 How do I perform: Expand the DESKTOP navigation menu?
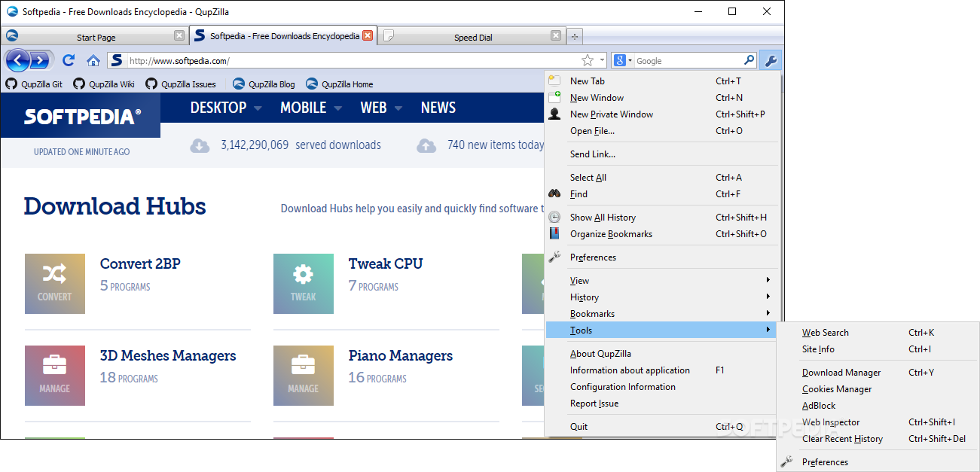click(226, 108)
